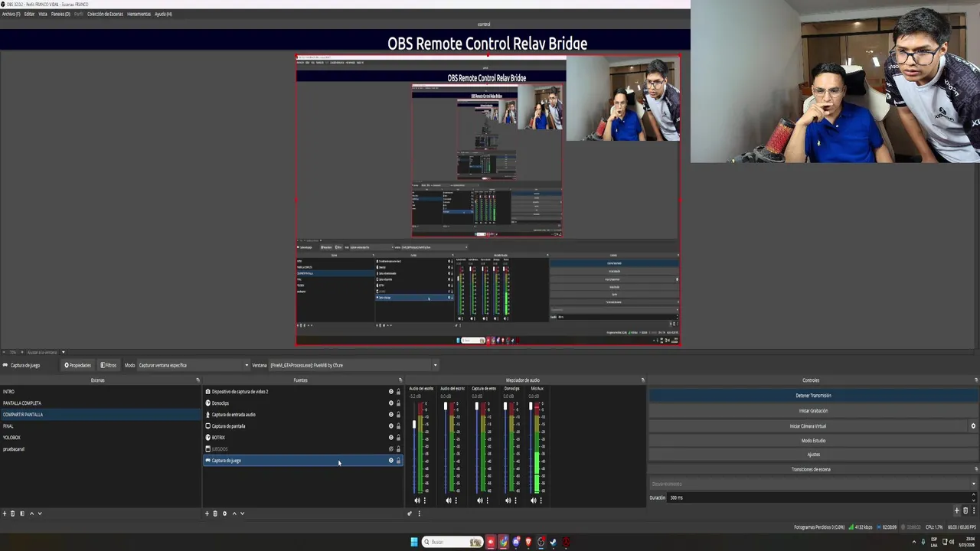The width and height of the screenshot is (980, 551).
Task: Open Ajustes from the Controles panel
Action: click(813, 455)
